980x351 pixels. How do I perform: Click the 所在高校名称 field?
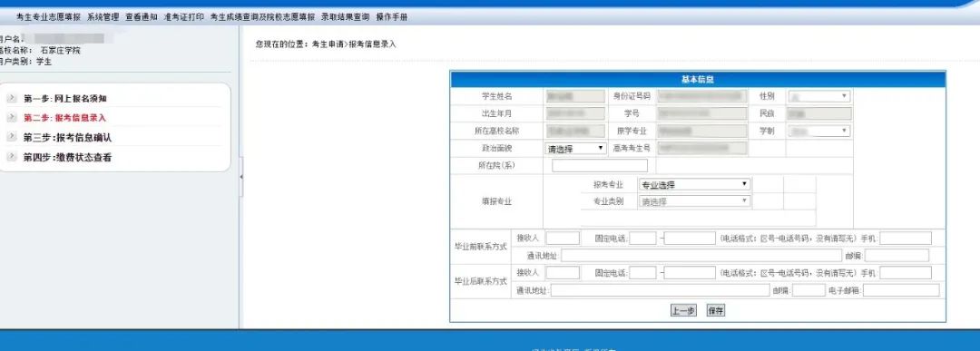(575, 132)
